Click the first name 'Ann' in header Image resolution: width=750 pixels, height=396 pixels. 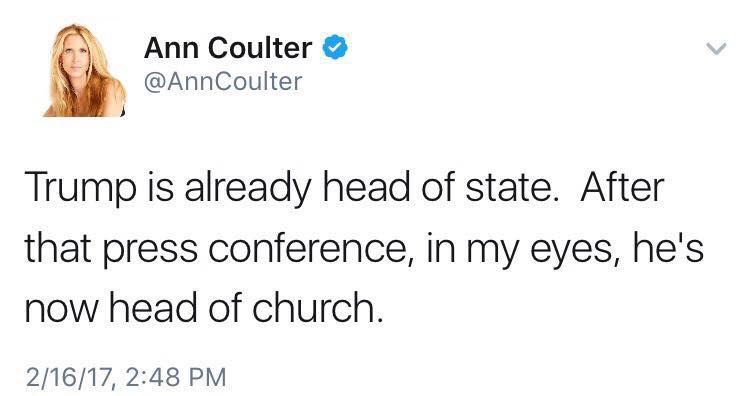[x=172, y=48]
